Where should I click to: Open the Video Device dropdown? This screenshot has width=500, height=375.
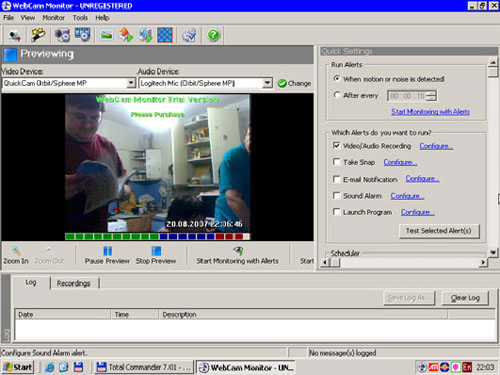click(x=131, y=83)
